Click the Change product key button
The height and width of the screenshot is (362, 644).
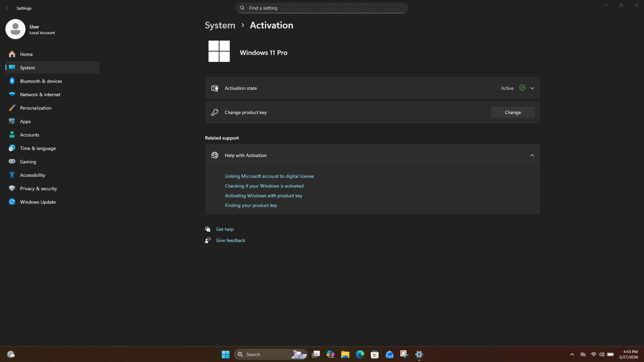tap(513, 112)
